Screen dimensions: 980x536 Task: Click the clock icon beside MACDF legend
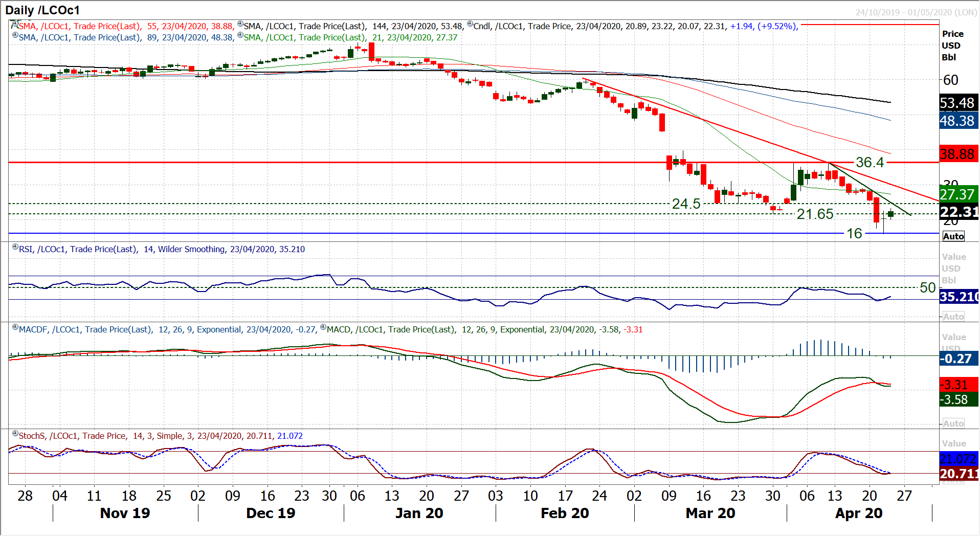click(x=15, y=327)
